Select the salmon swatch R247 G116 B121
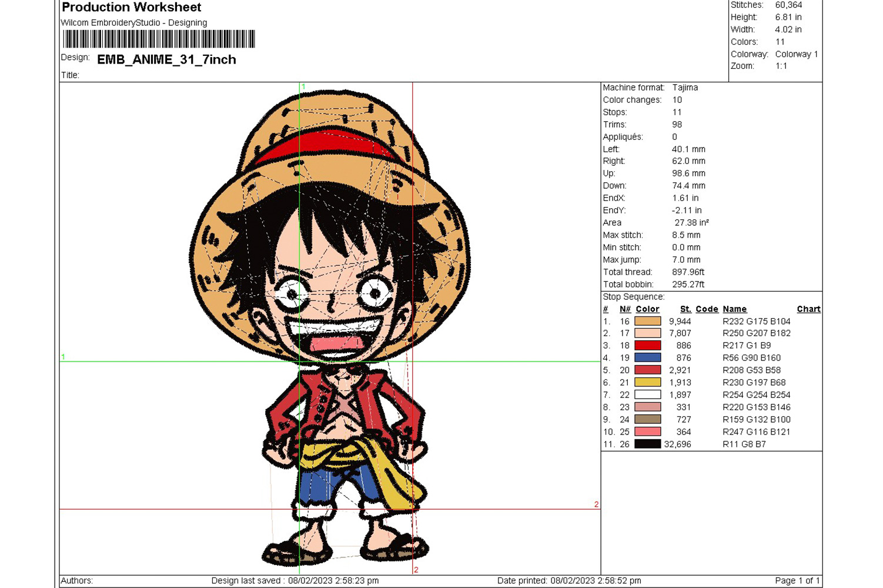 648,432
